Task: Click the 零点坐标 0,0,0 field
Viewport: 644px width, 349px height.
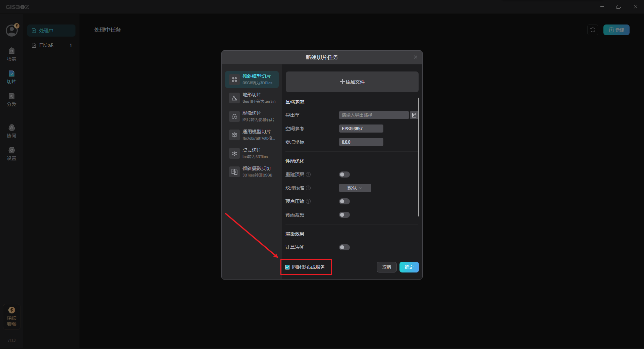Action: pos(361,142)
